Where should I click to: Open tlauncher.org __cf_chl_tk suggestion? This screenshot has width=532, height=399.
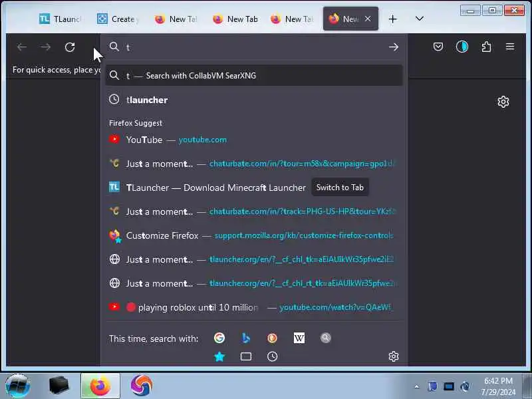[254, 259]
